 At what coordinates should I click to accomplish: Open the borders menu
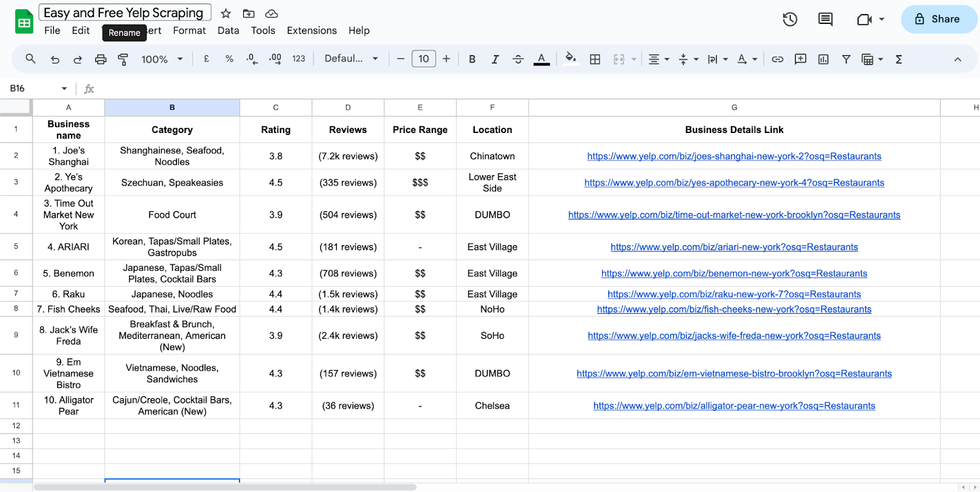(x=595, y=59)
